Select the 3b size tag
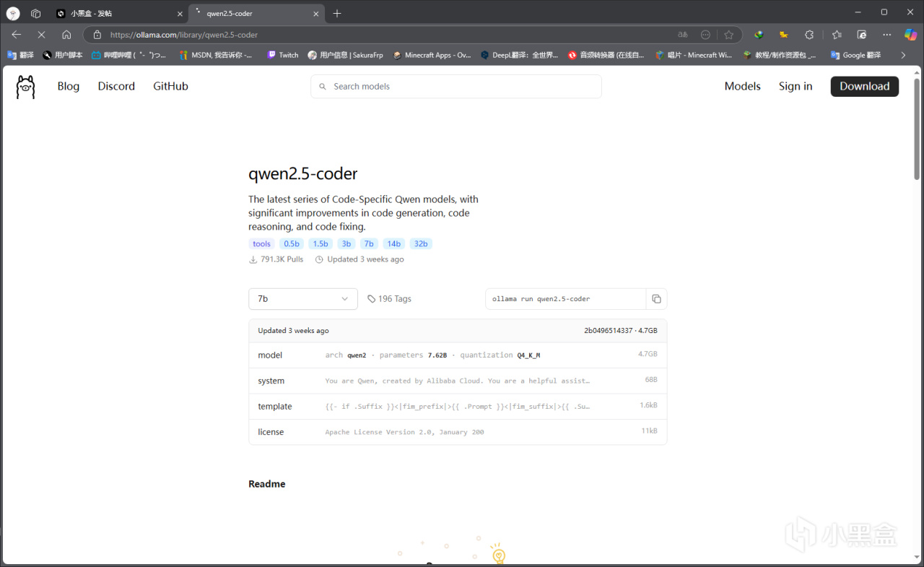 [x=346, y=244]
